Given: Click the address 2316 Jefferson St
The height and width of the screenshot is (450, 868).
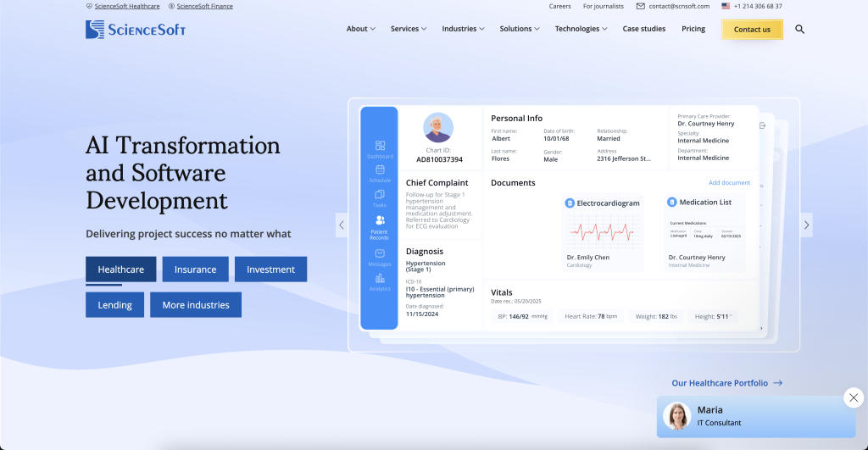Looking at the screenshot, I should click(623, 158).
